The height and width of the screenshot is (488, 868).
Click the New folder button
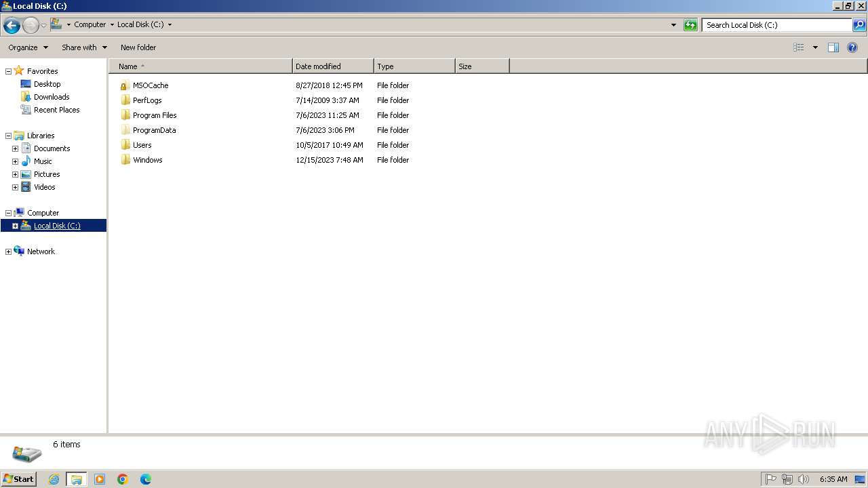(138, 47)
